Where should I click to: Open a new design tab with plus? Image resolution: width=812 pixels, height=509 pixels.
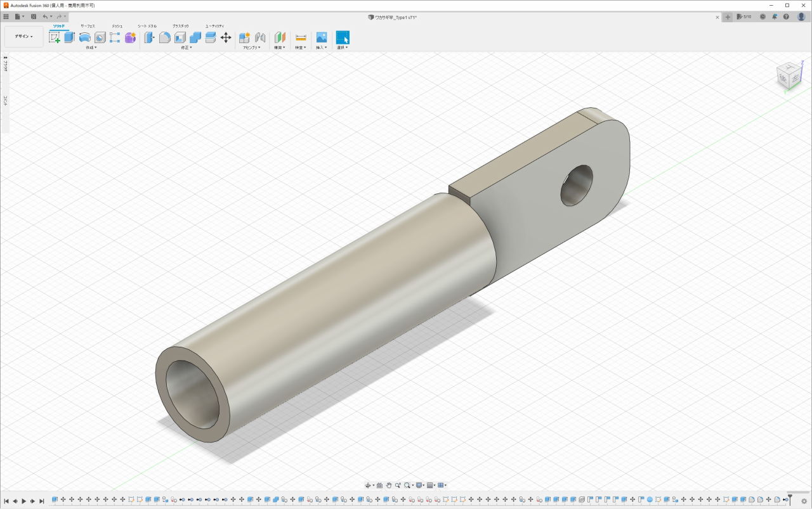(x=728, y=17)
